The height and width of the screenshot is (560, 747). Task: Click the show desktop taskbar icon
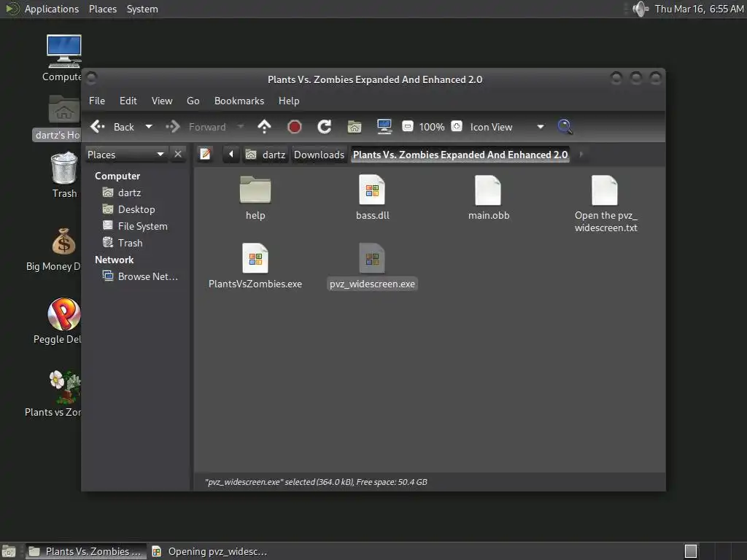9,551
